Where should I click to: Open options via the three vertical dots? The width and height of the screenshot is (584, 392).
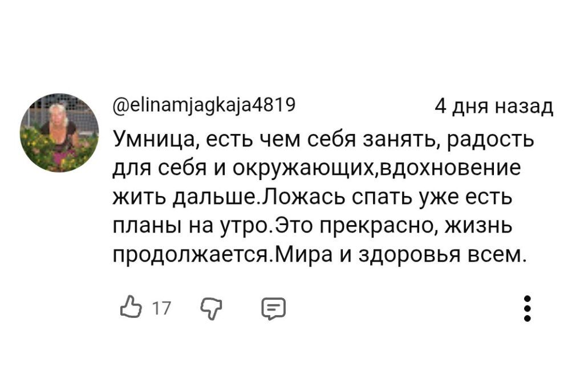(x=527, y=308)
